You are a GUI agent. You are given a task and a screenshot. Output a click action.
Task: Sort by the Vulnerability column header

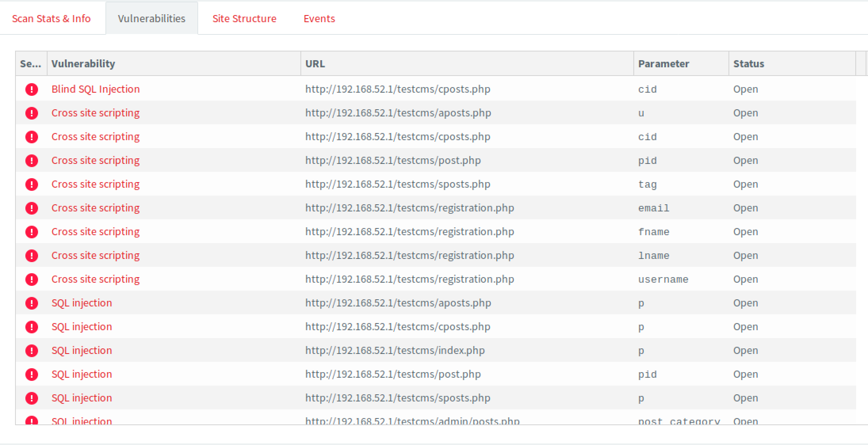pos(174,64)
